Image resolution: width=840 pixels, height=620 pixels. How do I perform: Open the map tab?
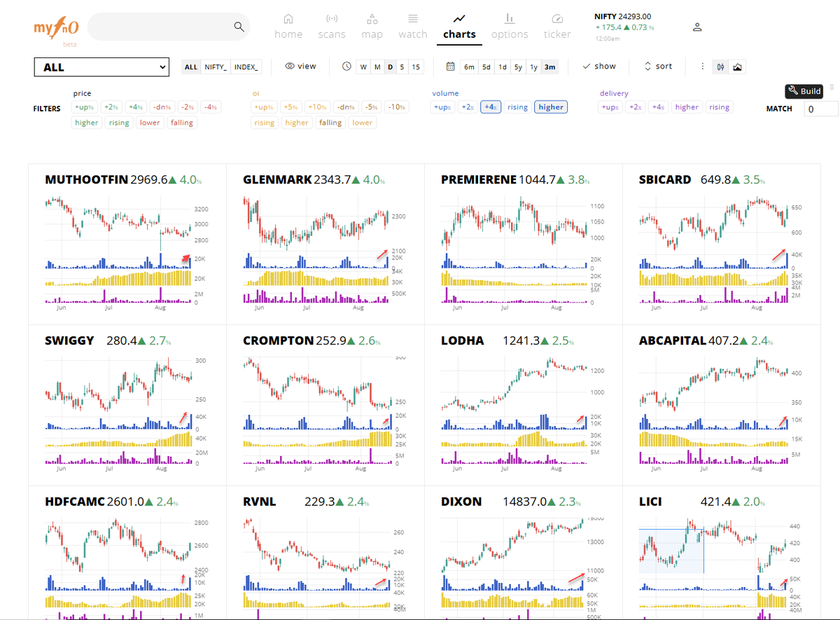click(x=372, y=27)
